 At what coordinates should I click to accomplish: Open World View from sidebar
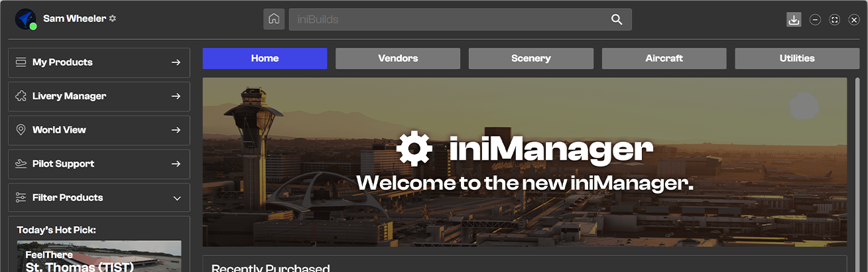tap(99, 130)
